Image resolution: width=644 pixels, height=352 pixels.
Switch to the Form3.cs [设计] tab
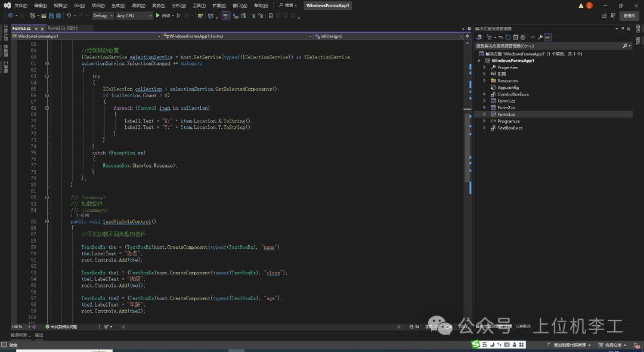click(63, 28)
